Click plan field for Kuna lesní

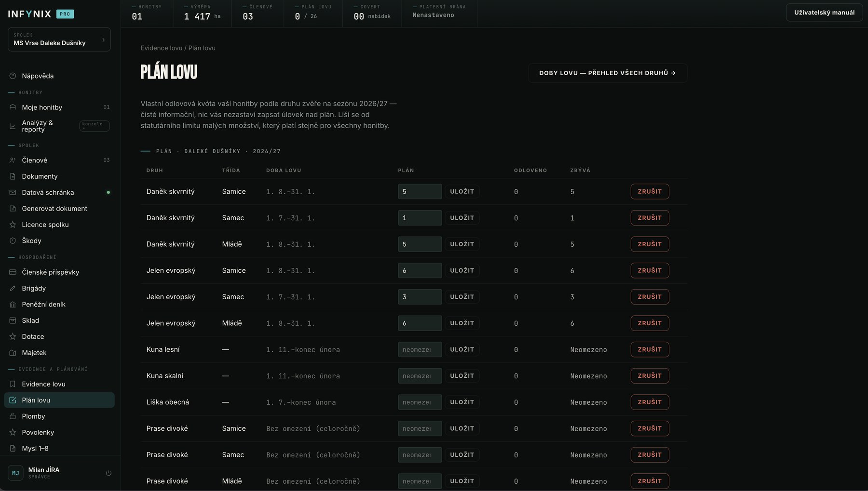420,350
